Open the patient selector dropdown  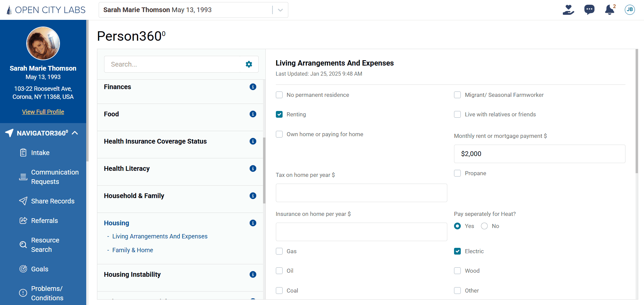point(280,10)
